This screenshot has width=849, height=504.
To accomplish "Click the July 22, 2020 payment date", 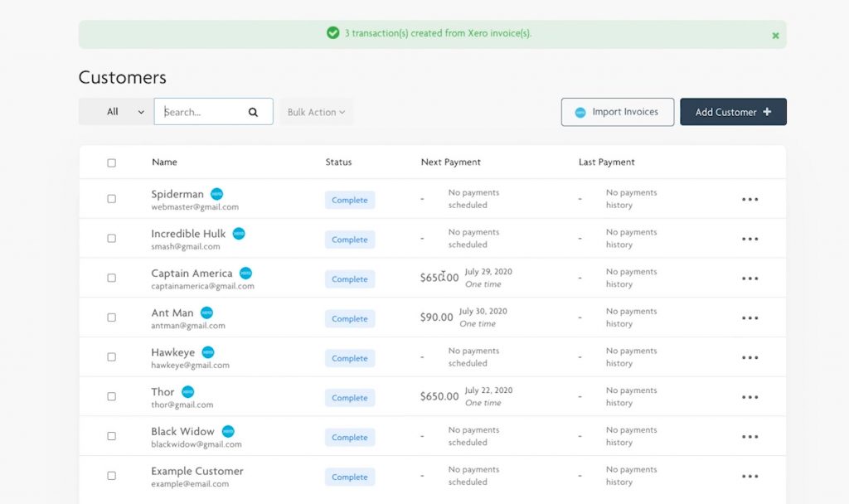I will pos(488,390).
